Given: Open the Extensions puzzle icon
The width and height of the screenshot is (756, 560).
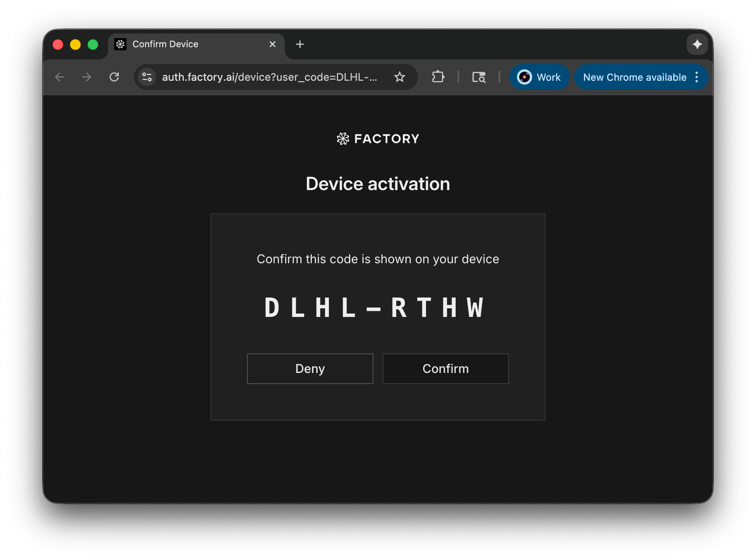Looking at the screenshot, I should tap(438, 77).
